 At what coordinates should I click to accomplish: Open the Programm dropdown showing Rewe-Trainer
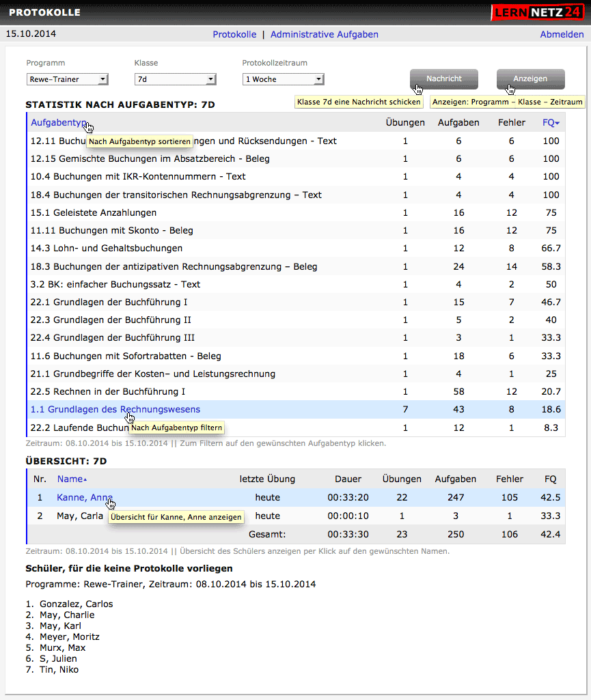point(68,79)
